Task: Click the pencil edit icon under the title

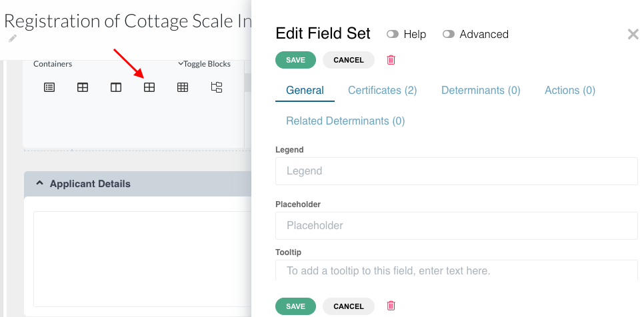Action: click(x=13, y=39)
